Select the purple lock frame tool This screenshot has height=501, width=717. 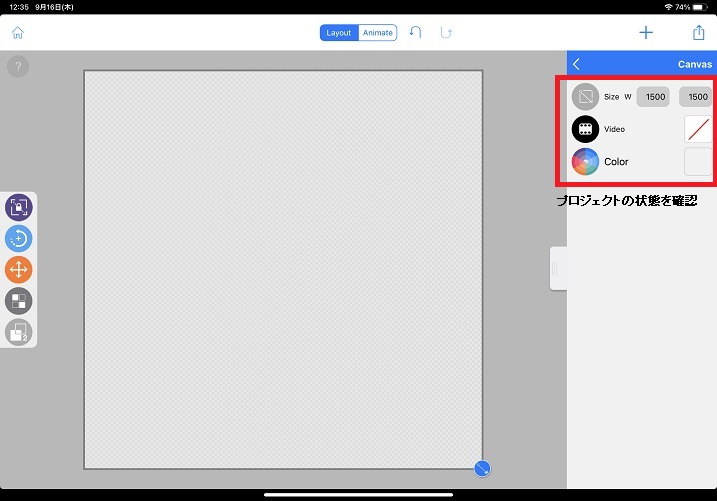(19, 207)
